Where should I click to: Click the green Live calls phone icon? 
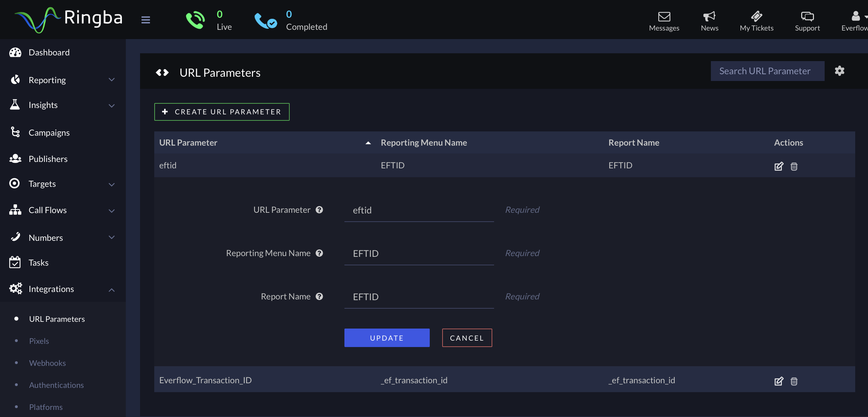coord(195,20)
